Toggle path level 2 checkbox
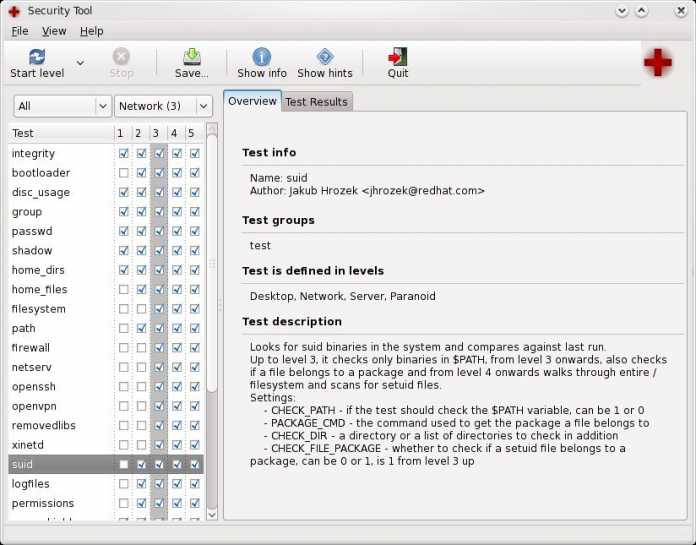This screenshot has width=696, height=545. pyautogui.click(x=142, y=328)
